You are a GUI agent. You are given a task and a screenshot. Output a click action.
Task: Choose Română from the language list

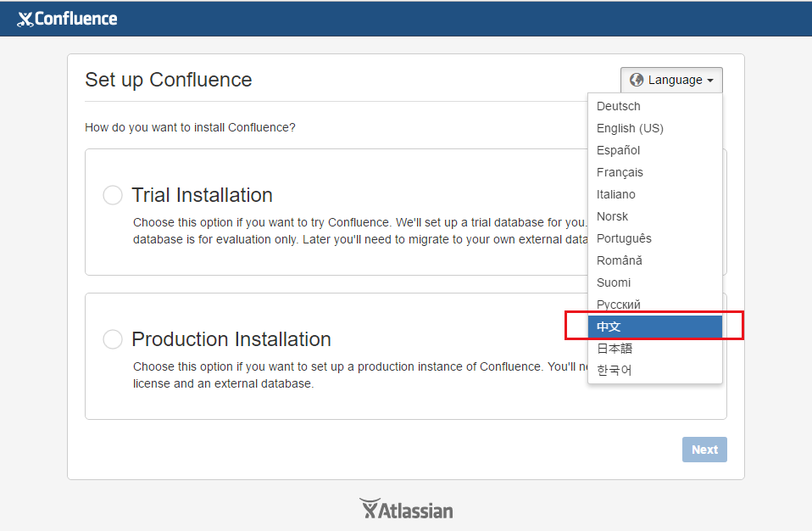pyautogui.click(x=655, y=260)
